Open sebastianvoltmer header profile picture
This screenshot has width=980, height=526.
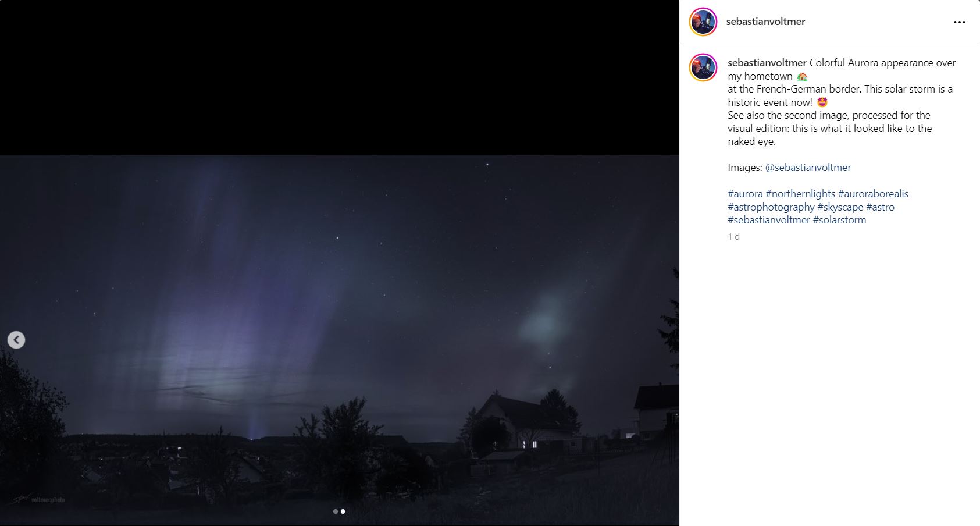703,22
